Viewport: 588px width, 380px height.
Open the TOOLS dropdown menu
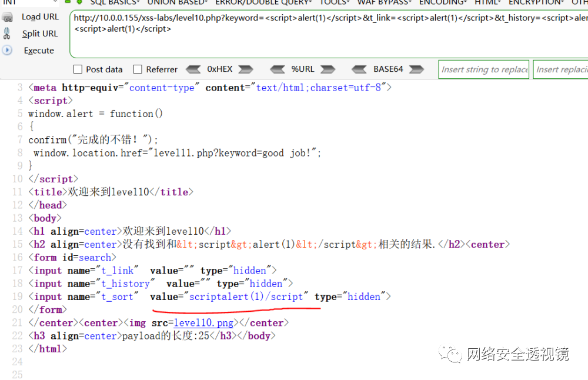pyautogui.click(x=335, y=2)
